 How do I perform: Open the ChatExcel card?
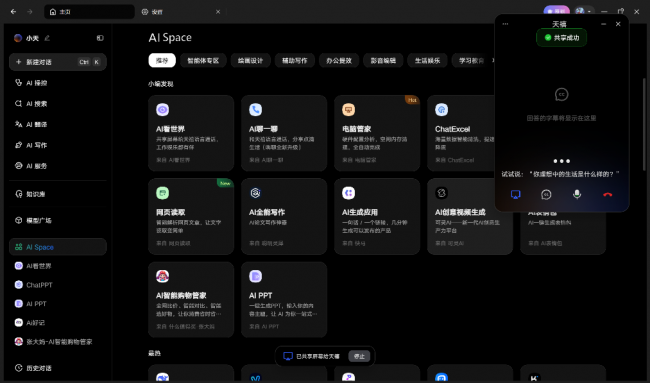pyautogui.click(x=461, y=133)
